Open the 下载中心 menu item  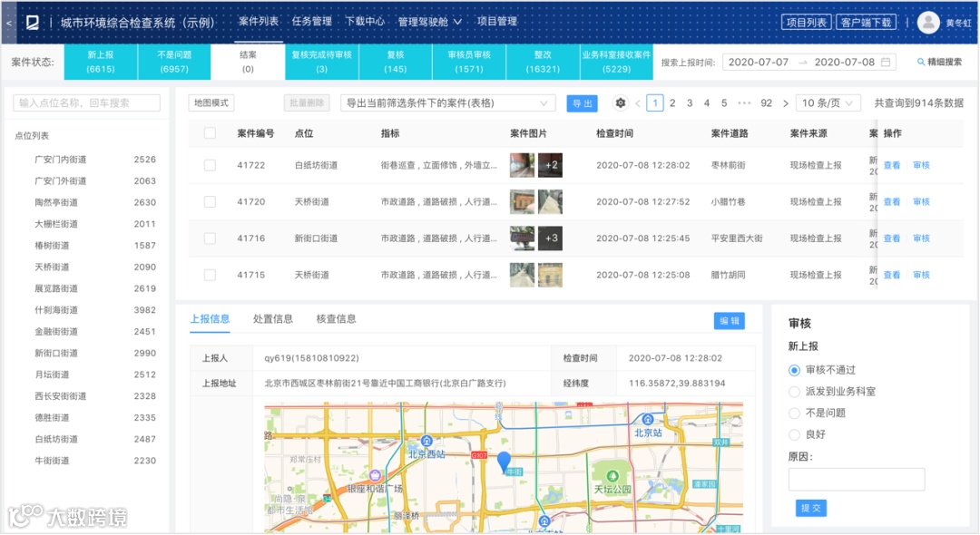(x=365, y=22)
